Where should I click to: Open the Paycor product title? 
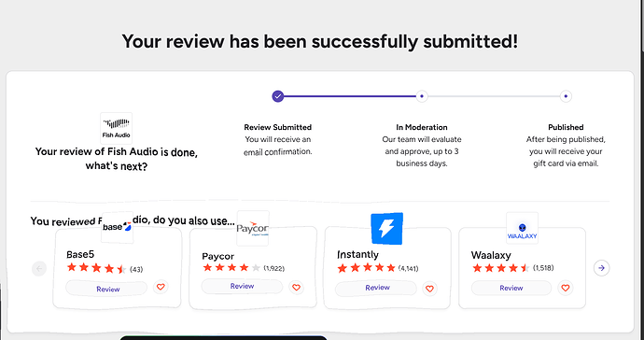218,257
